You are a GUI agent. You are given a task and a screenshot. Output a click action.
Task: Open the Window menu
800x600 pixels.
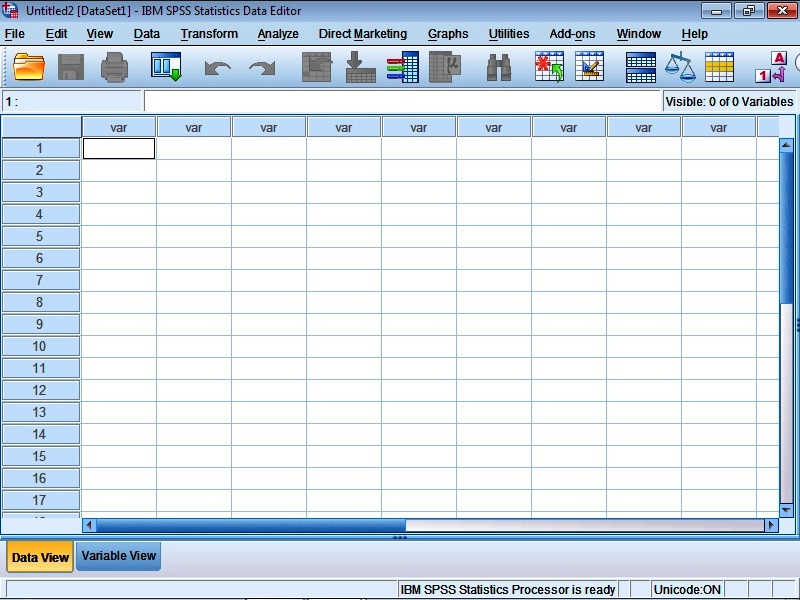coord(638,34)
